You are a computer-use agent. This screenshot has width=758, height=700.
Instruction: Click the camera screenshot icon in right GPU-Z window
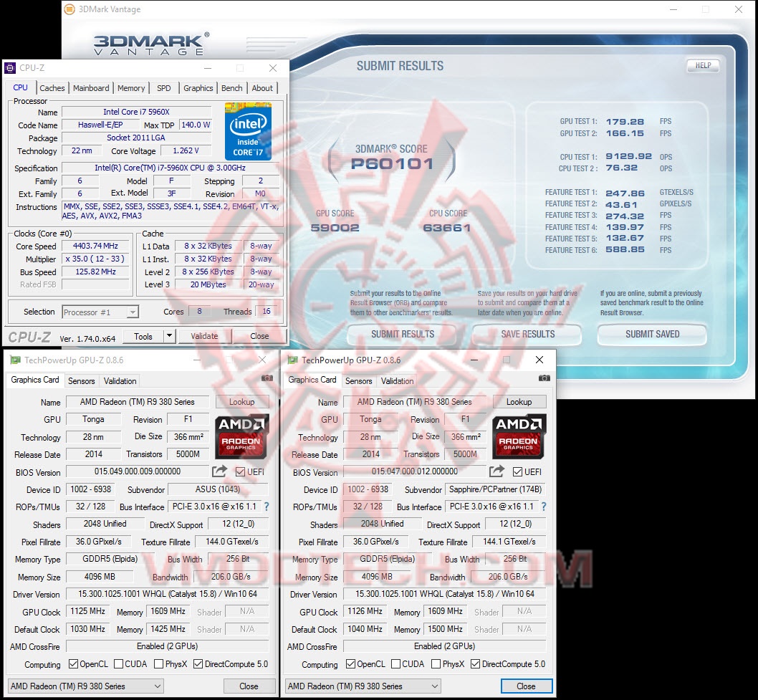coord(544,378)
